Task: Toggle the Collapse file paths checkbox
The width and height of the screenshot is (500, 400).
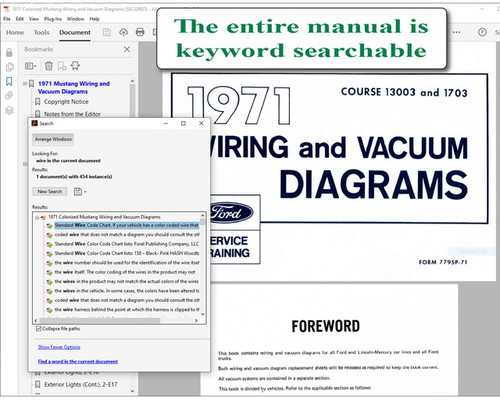Action: click(x=39, y=329)
